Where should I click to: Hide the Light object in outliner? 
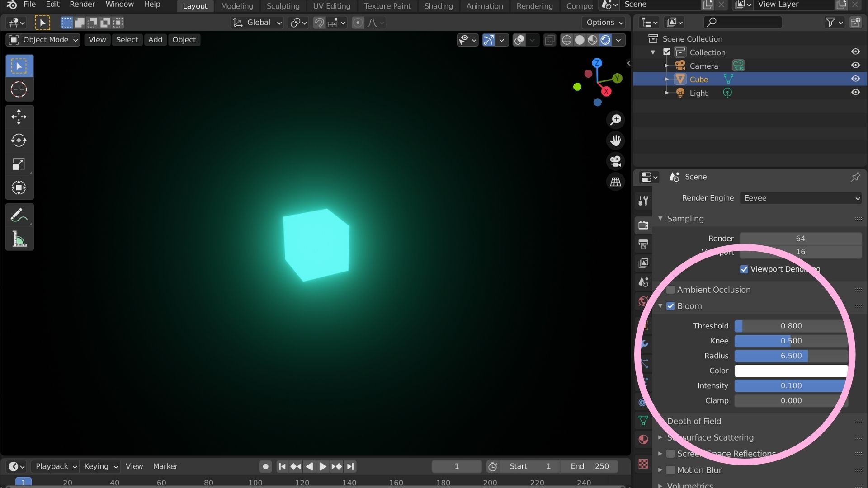click(x=856, y=92)
